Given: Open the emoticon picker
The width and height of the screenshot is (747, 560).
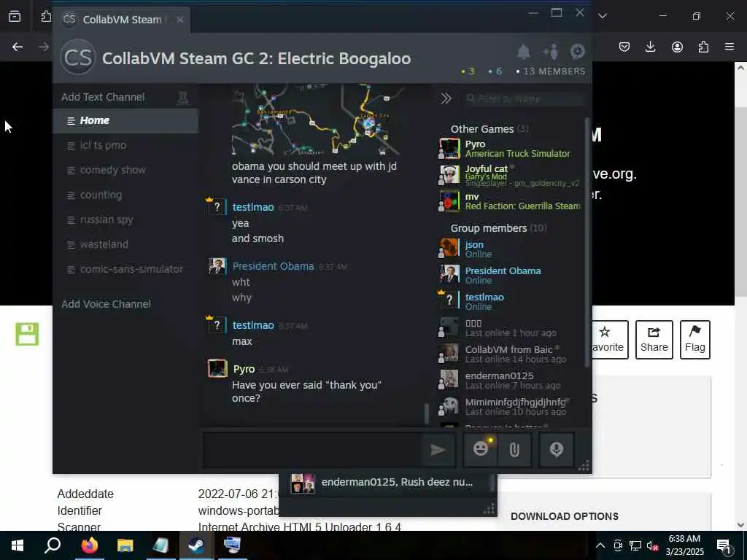Looking at the screenshot, I should [x=481, y=449].
